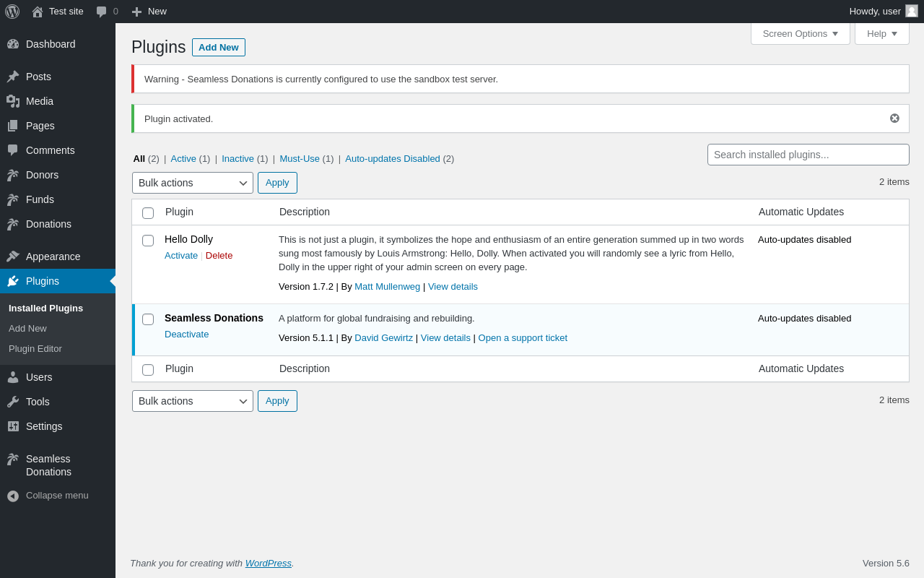View details for Hello Dolly
Screen dimensions: 924x578
click(453, 287)
